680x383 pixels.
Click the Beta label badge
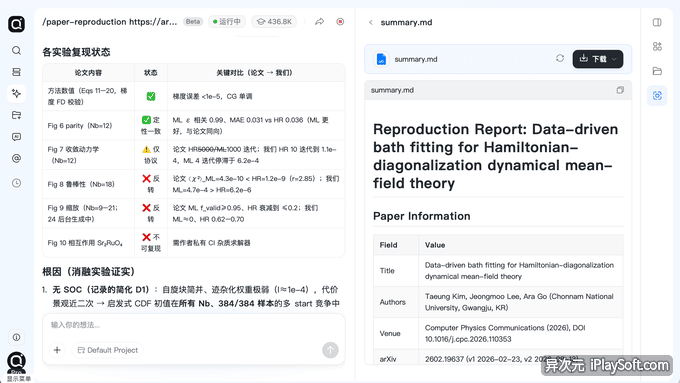tap(193, 22)
